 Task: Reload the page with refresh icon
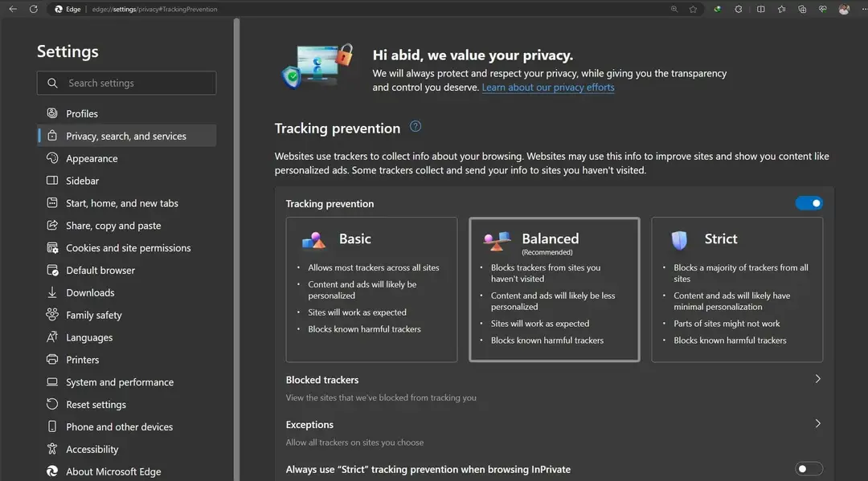pos(33,9)
